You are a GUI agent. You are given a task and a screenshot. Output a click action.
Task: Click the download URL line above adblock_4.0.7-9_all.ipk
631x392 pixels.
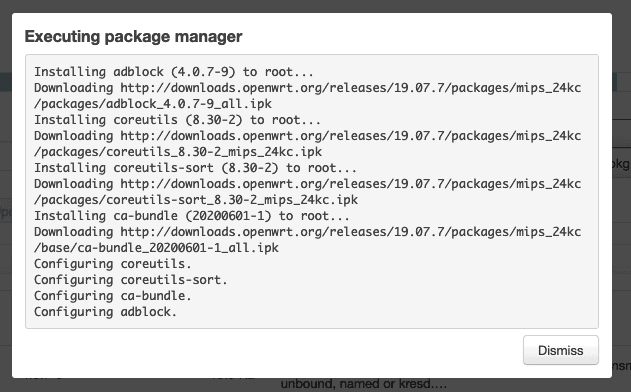(307, 88)
